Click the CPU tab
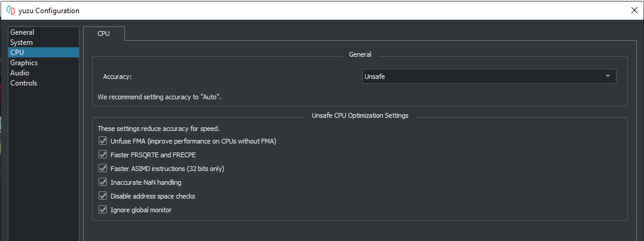 pyautogui.click(x=103, y=33)
